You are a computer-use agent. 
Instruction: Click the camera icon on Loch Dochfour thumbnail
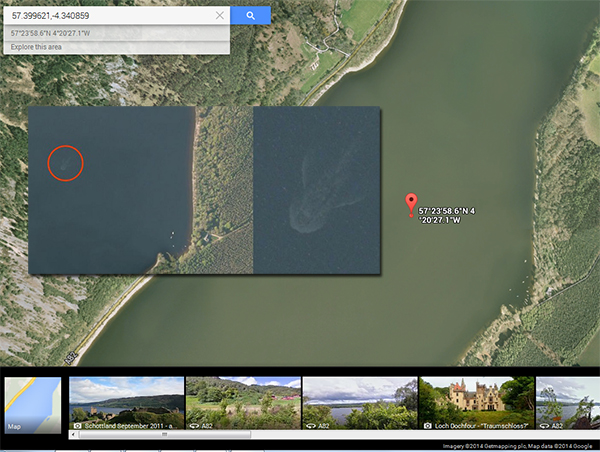[x=428, y=426]
